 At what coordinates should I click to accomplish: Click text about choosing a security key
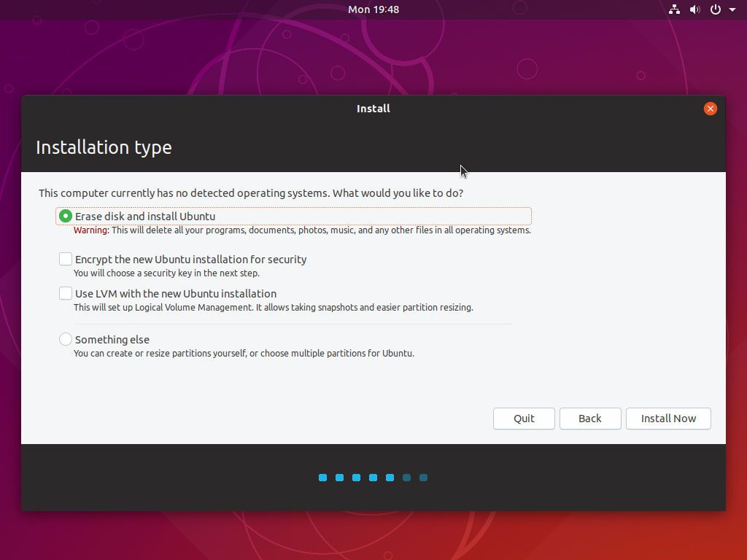tap(167, 273)
